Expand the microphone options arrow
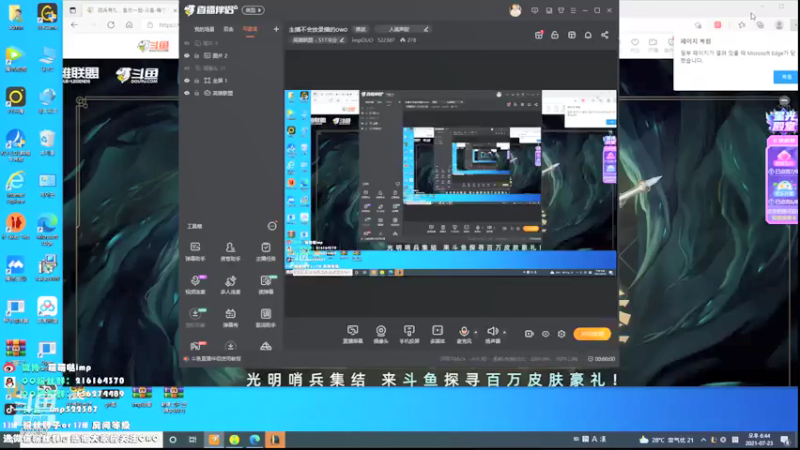800x450 pixels. point(476,332)
